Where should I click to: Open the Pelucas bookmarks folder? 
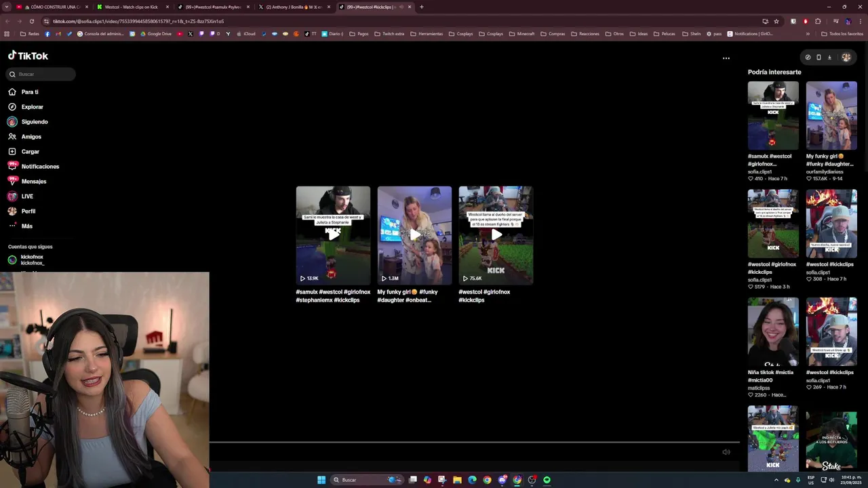664,34
